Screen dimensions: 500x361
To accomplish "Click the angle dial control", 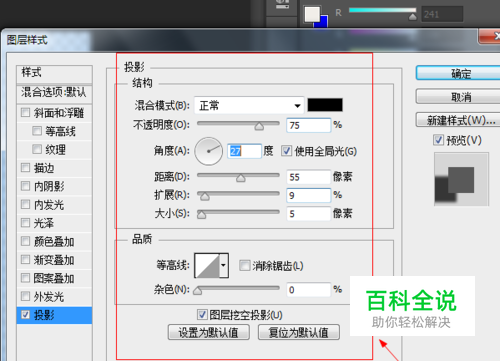I will [209, 151].
